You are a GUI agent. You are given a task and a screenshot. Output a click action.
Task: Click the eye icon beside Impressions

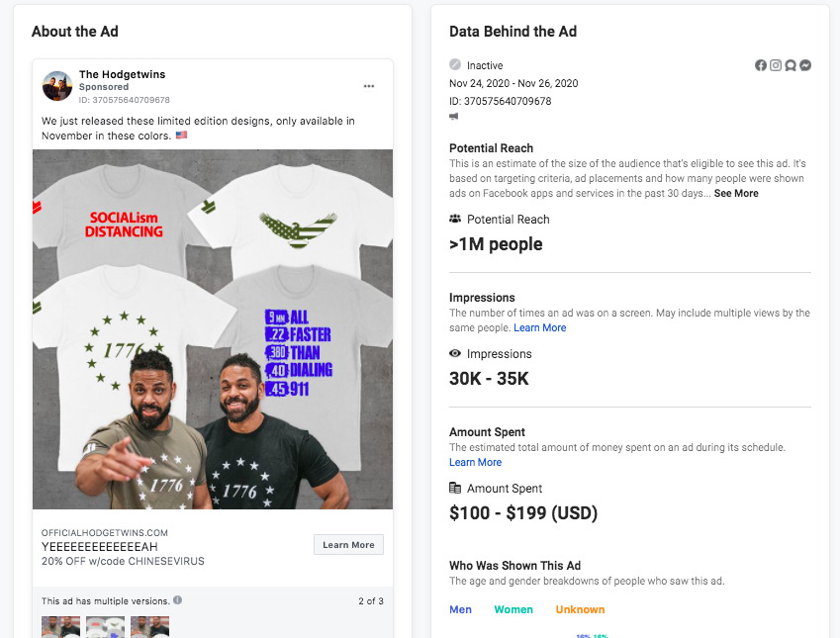click(x=455, y=353)
